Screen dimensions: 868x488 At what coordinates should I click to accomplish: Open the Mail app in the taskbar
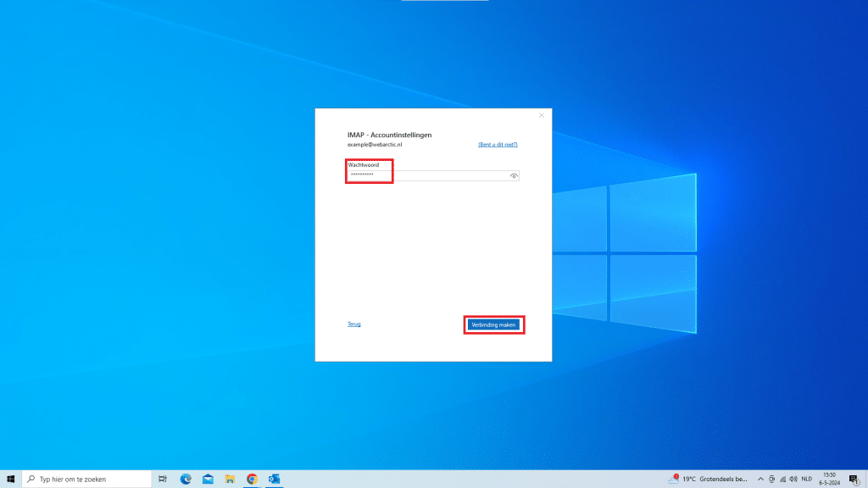tap(208, 479)
